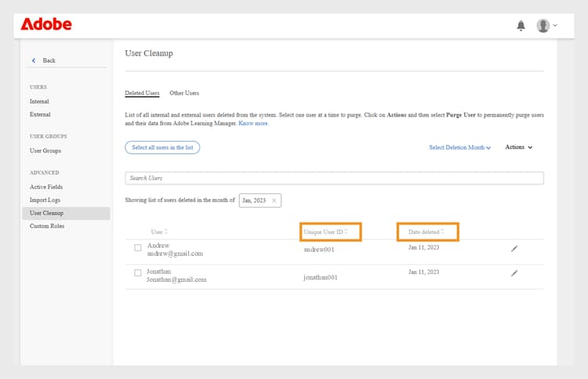Click Select all users in the list
This screenshot has width=588, height=379.
point(162,147)
